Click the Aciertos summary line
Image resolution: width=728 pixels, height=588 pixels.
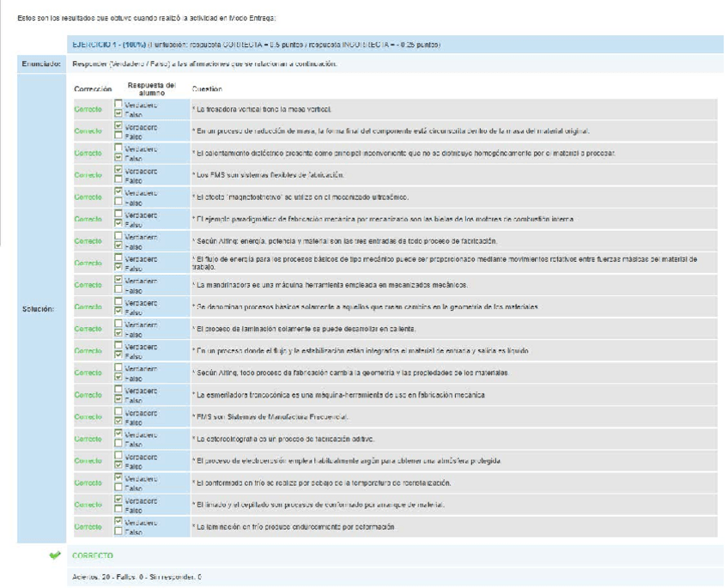coord(137,577)
